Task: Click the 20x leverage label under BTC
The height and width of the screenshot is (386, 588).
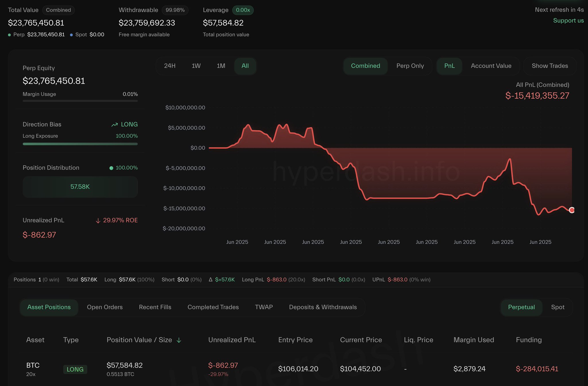Action: 31,374
